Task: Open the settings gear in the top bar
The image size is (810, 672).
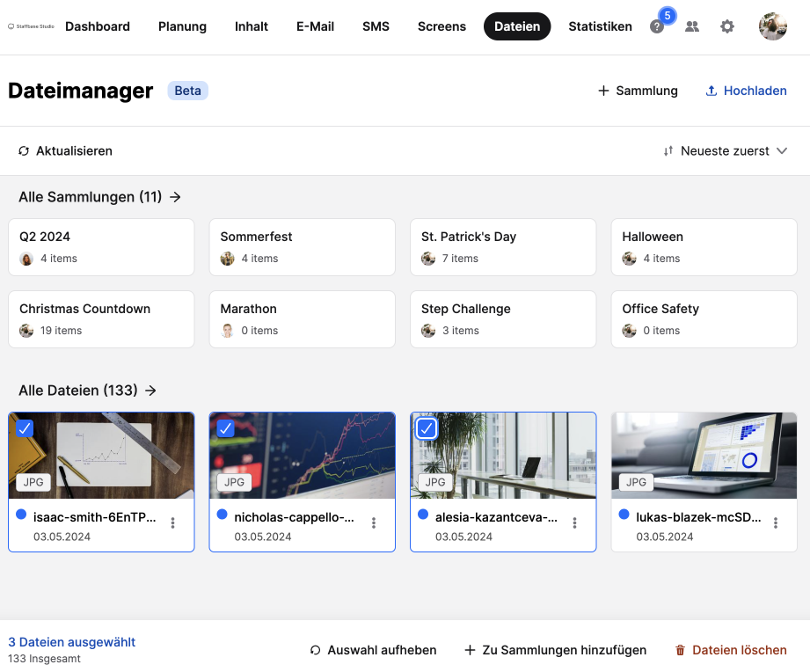Action: click(727, 26)
